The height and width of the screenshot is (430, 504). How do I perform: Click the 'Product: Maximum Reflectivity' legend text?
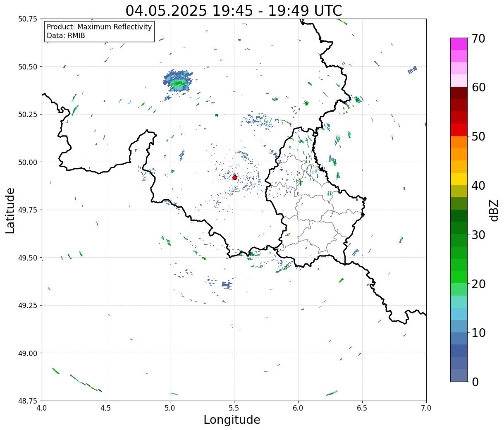coord(99,27)
